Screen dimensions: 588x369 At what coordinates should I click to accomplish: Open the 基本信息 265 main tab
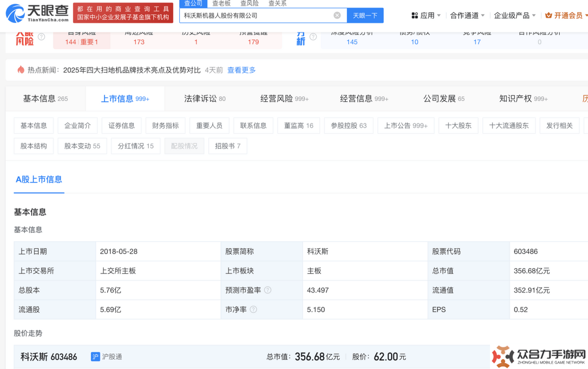(x=46, y=99)
